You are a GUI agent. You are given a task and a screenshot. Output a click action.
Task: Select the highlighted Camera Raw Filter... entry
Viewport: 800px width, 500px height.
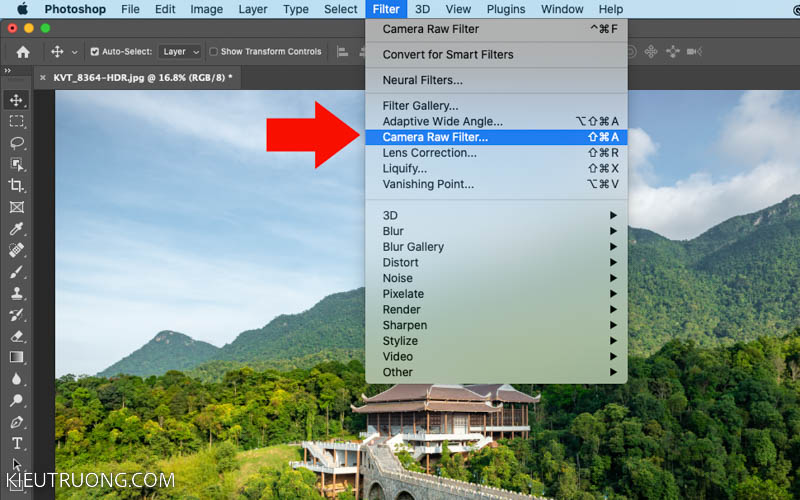pyautogui.click(x=496, y=137)
